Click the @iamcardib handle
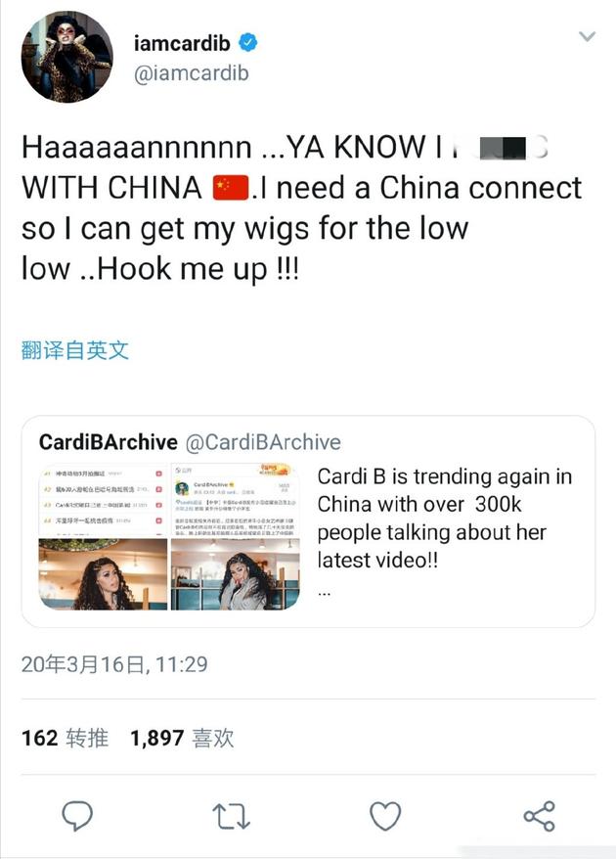The width and height of the screenshot is (616, 859). coord(191,72)
